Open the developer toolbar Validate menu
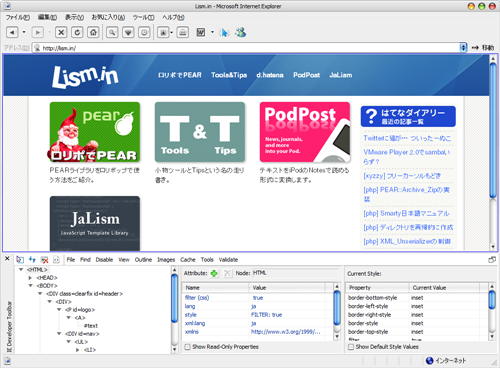This screenshot has width=500, height=368. tap(228, 260)
